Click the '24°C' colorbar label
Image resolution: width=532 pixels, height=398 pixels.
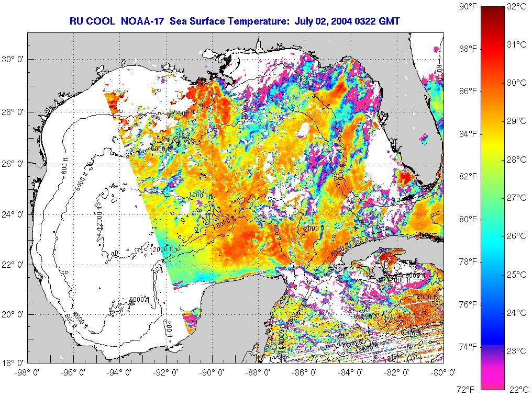tap(517, 313)
